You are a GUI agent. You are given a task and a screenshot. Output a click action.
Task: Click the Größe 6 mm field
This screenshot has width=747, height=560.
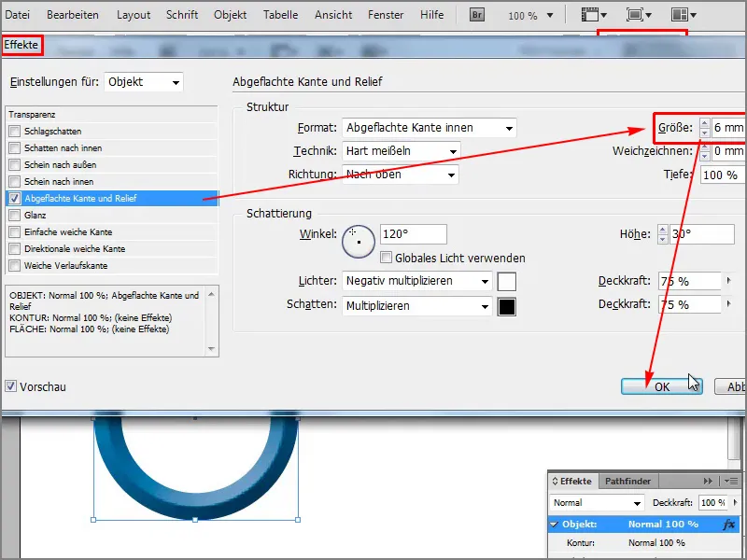pos(728,128)
